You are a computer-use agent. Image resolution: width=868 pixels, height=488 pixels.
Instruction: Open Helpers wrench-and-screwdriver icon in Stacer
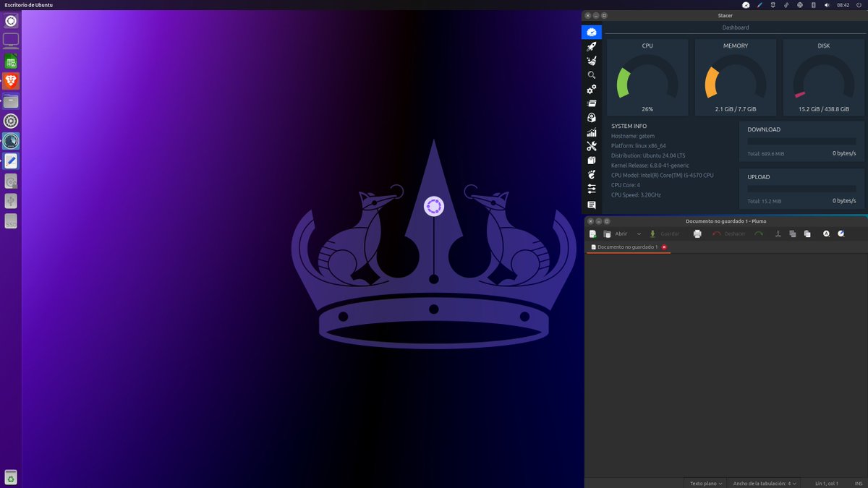[592, 146]
